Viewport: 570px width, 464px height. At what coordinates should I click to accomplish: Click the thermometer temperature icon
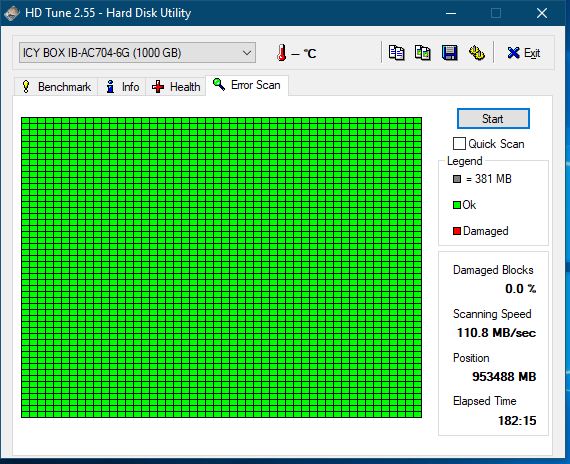(282, 53)
